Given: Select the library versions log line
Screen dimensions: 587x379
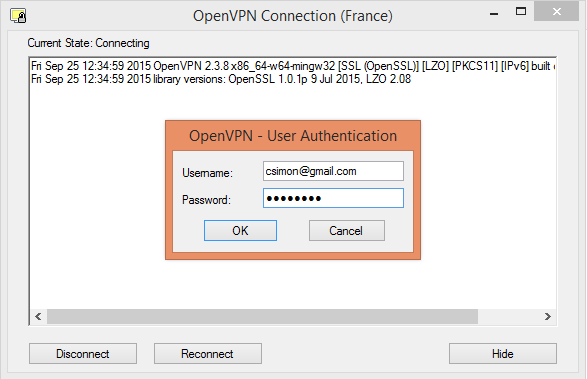Looking at the screenshot, I should (221, 79).
